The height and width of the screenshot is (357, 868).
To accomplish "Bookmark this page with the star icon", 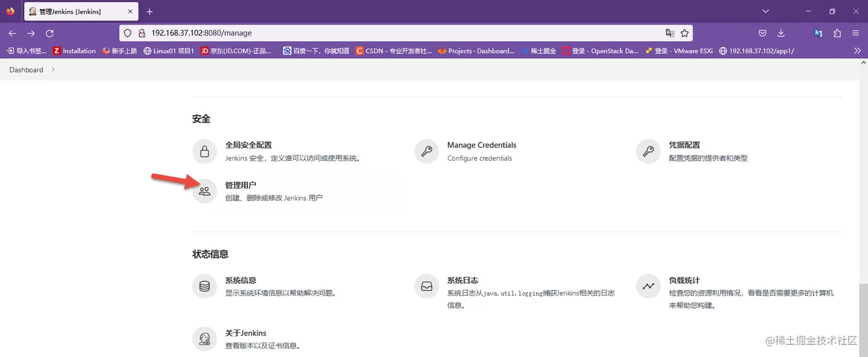I will coord(684,33).
